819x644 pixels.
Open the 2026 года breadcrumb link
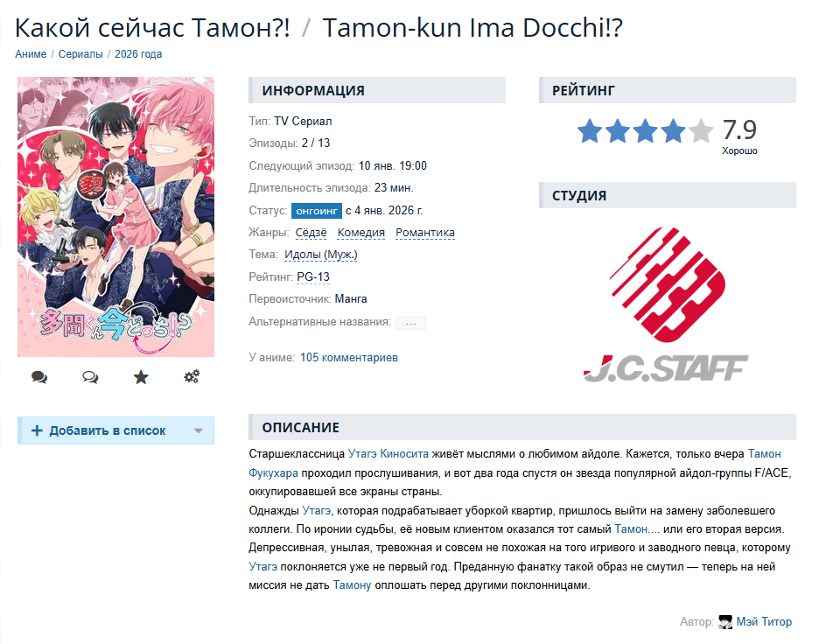pyautogui.click(x=138, y=53)
